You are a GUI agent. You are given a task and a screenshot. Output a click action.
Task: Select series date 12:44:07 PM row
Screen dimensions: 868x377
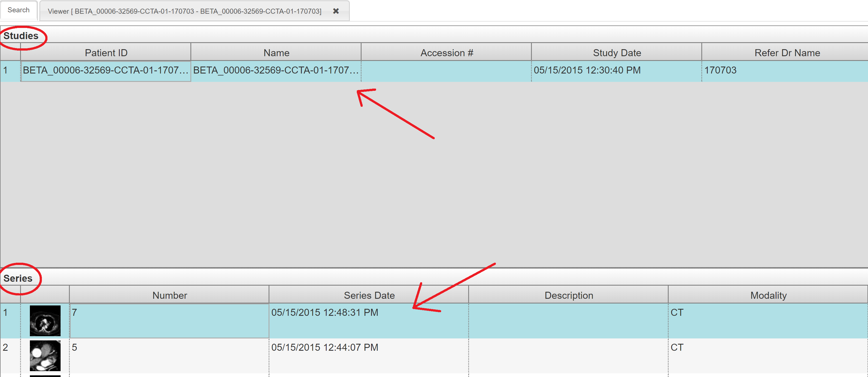click(x=324, y=347)
